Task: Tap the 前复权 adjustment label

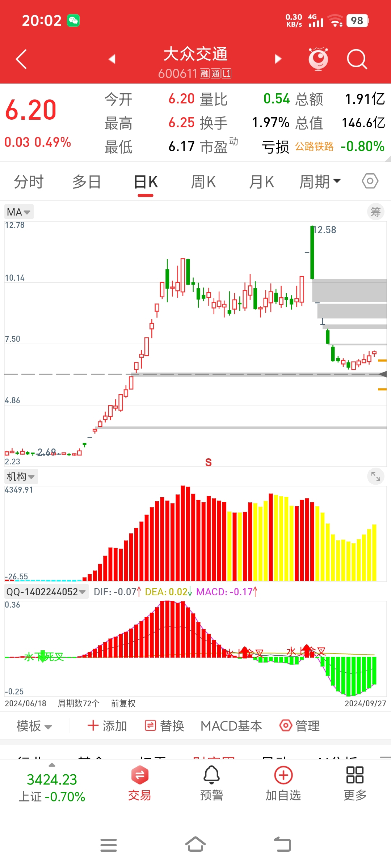Action: [x=123, y=703]
